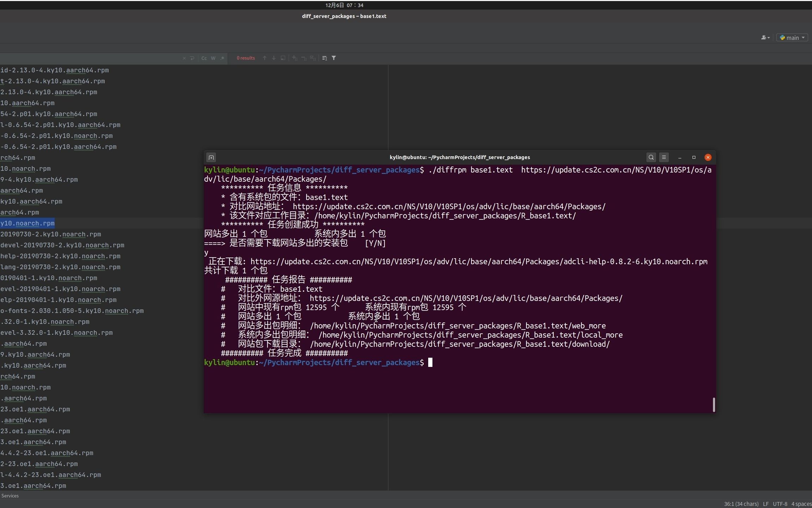Unselect occurrence icon in search bar
812x508 pixels.
pos(304,58)
